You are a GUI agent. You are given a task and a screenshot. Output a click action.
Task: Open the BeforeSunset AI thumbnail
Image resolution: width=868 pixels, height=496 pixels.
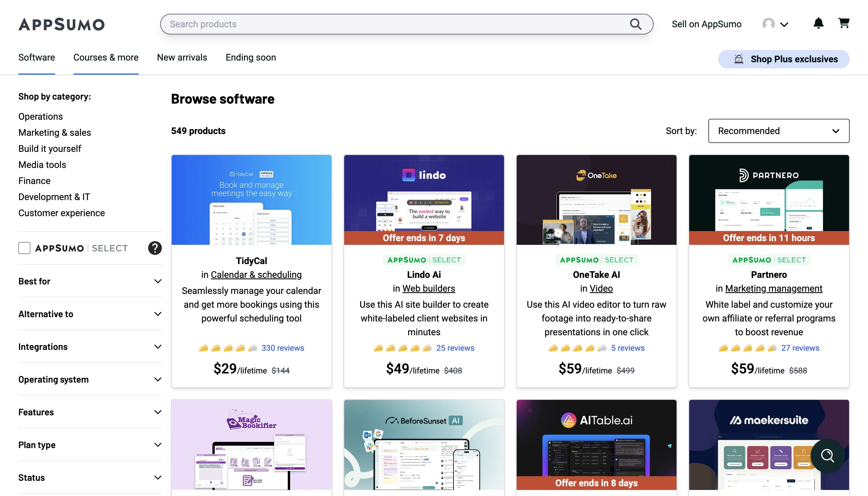point(424,445)
